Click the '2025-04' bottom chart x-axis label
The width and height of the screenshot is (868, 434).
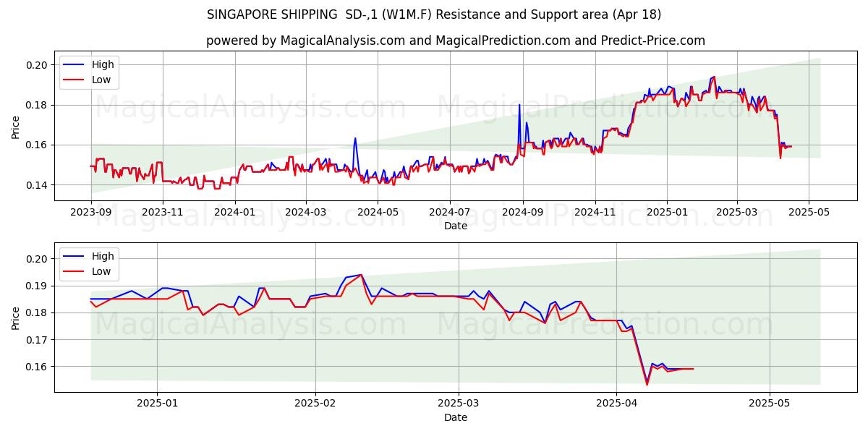616,404
